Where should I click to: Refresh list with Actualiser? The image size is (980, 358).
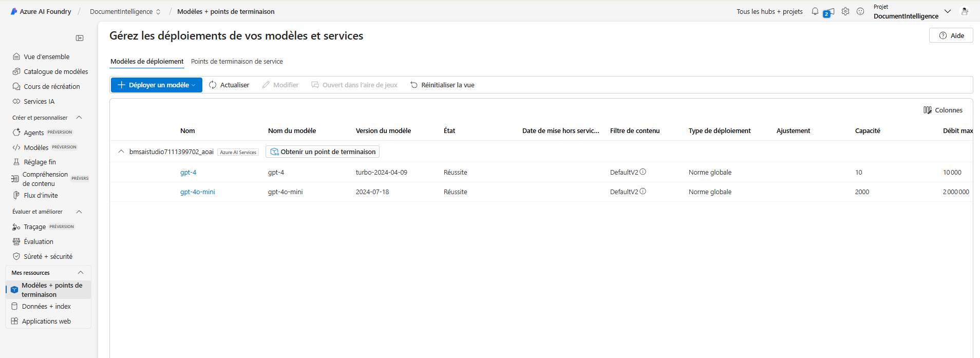click(x=229, y=85)
